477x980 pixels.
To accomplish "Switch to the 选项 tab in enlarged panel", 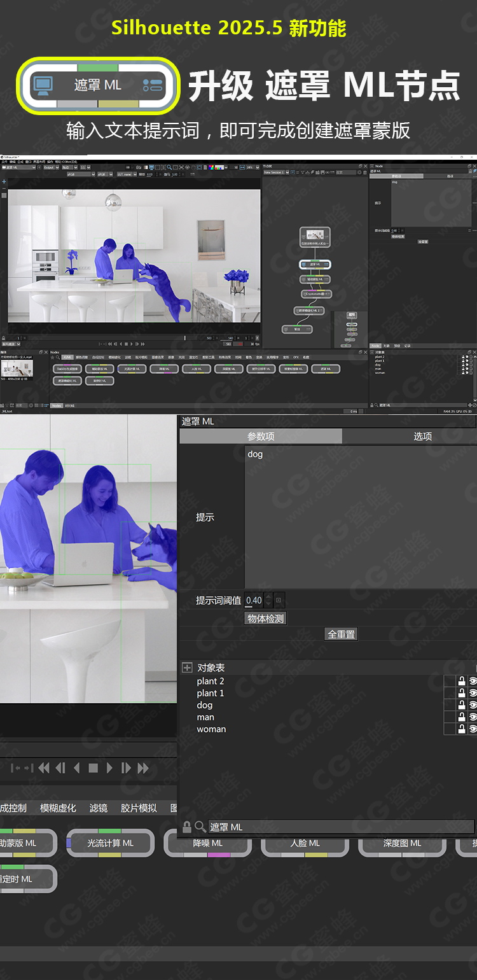I will [423, 436].
